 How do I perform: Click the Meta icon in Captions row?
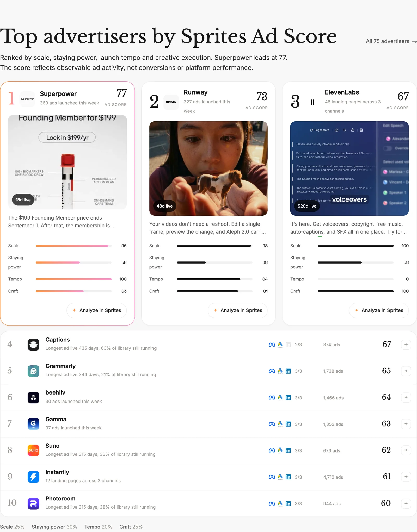click(272, 345)
